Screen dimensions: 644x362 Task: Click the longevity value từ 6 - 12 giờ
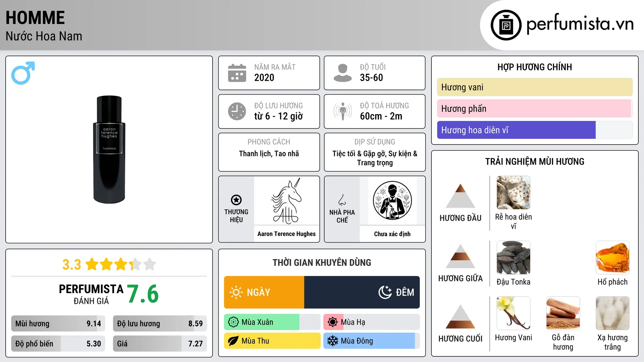point(279,116)
